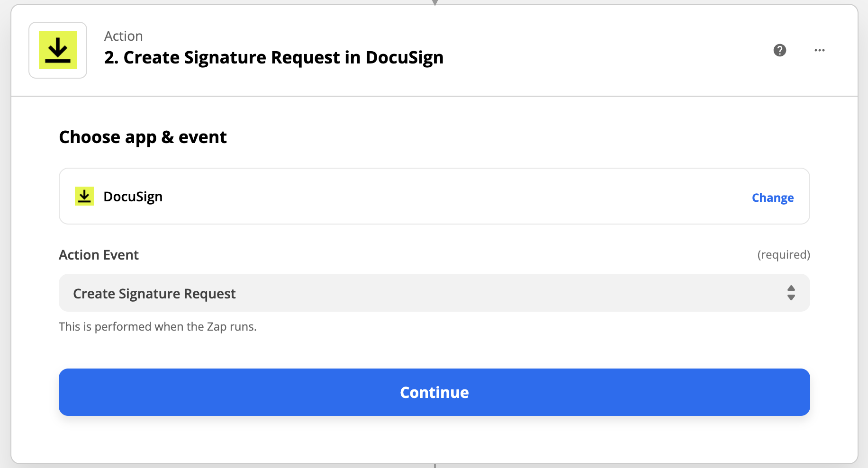The image size is (868, 468).
Task: Click the yellow download-style DocuSign logo
Action: click(x=57, y=49)
